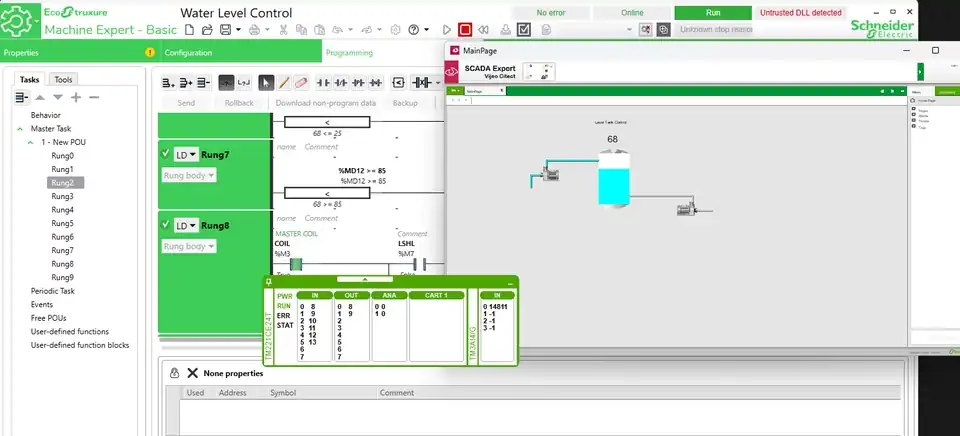
Task: Open the LD language dropdown for Rung8
Action: (186, 226)
